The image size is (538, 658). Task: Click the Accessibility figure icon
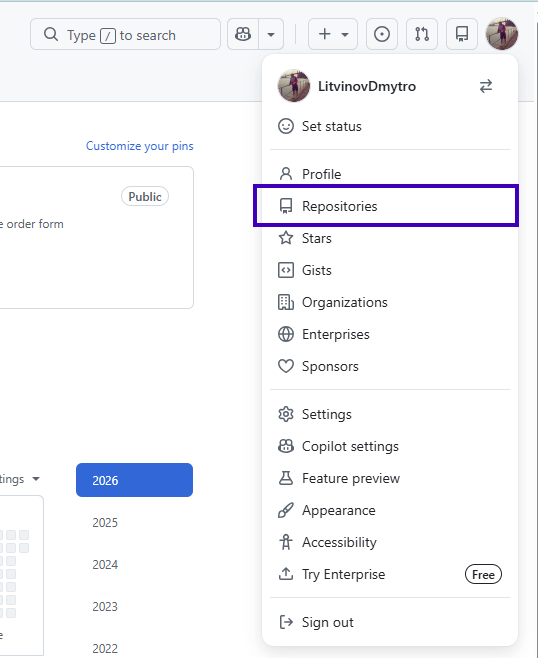(286, 543)
